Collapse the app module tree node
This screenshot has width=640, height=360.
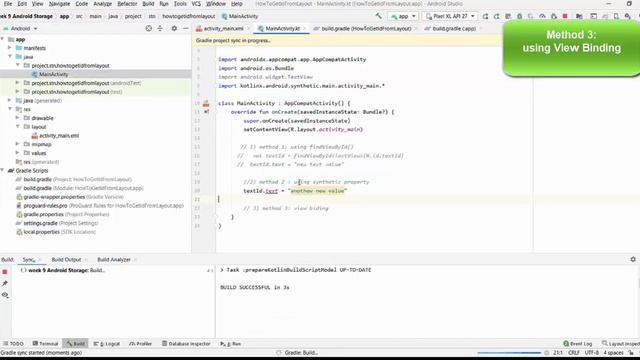pyautogui.click(x=2, y=39)
